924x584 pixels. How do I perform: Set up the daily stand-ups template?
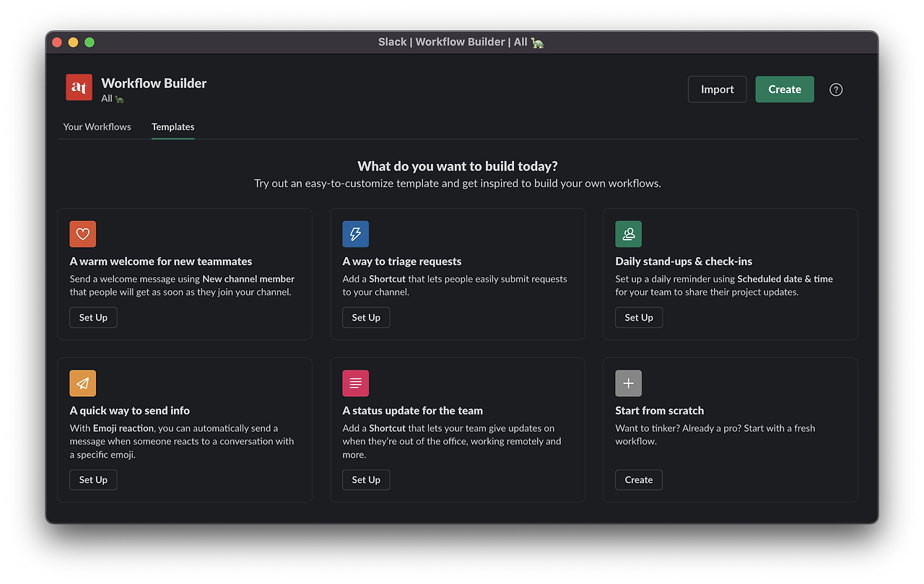(x=639, y=318)
